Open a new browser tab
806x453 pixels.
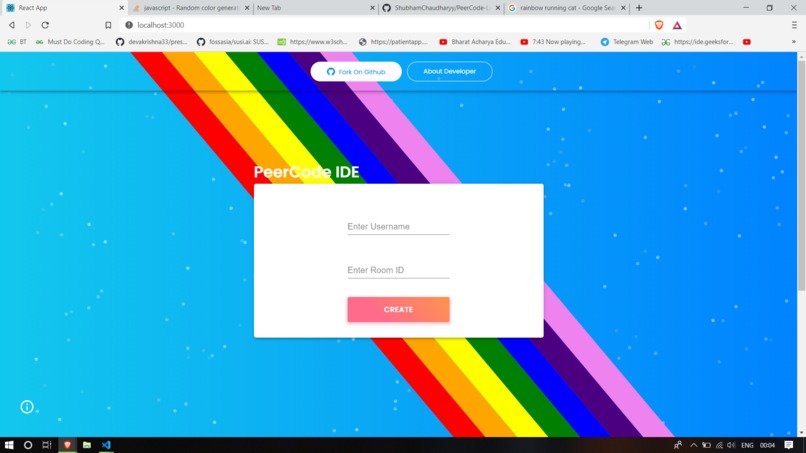[639, 8]
